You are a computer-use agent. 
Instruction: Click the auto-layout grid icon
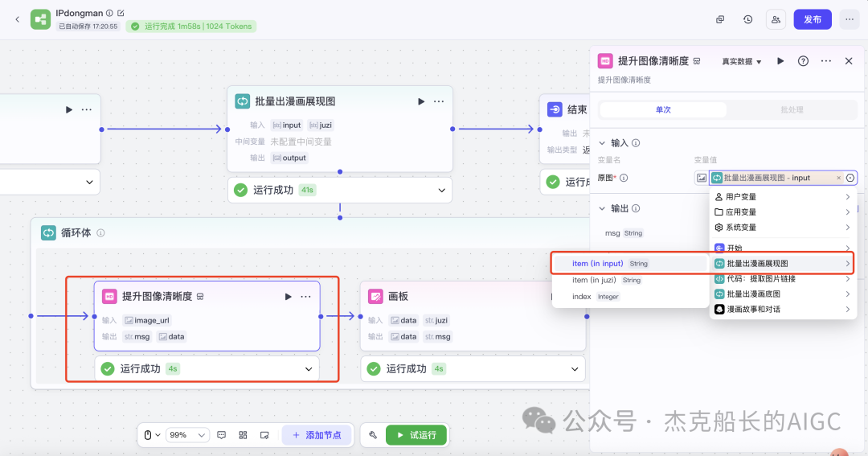pyautogui.click(x=243, y=435)
